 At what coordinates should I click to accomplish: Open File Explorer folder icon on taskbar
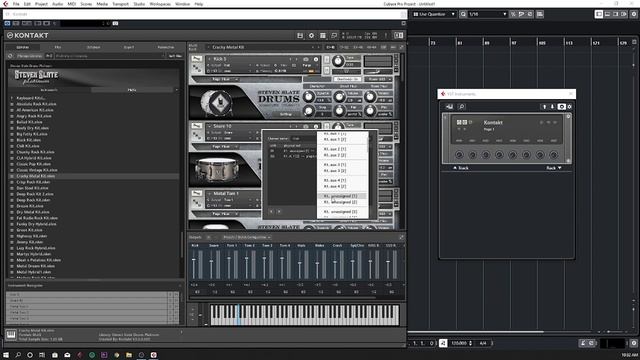(x=129, y=355)
